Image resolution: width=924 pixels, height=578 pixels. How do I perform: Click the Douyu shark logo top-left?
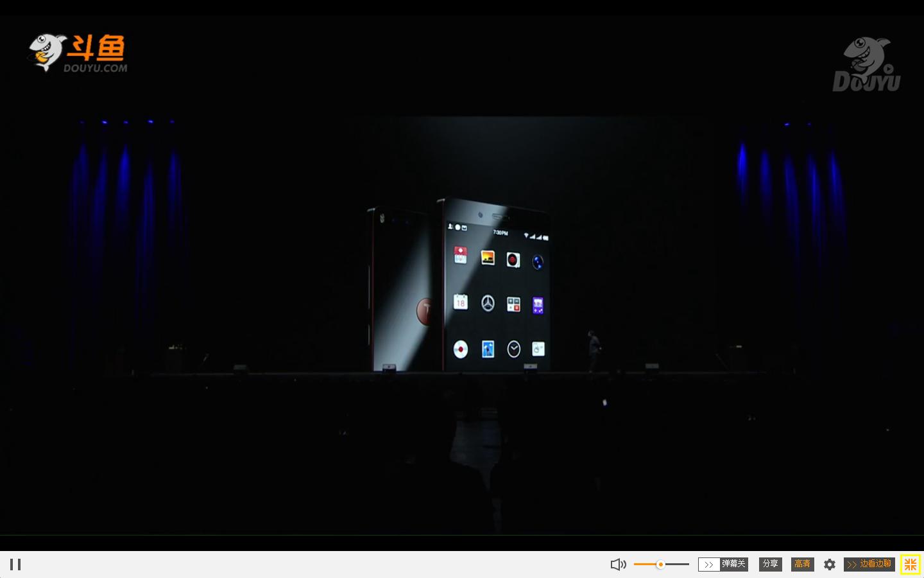pyautogui.click(x=45, y=51)
